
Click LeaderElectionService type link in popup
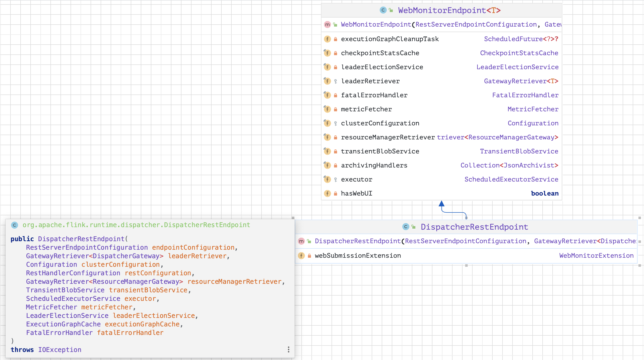click(x=67, y=316)
